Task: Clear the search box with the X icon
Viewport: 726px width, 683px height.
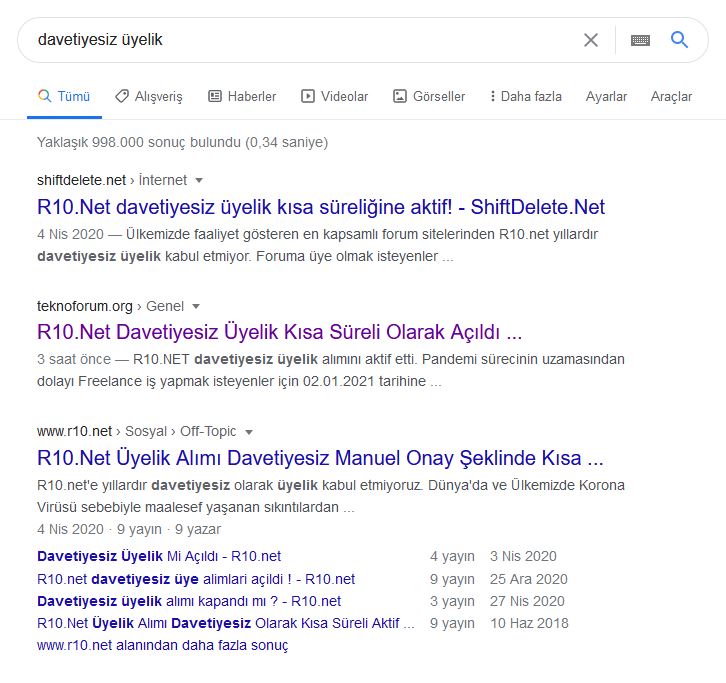Action: coord(591,40)
